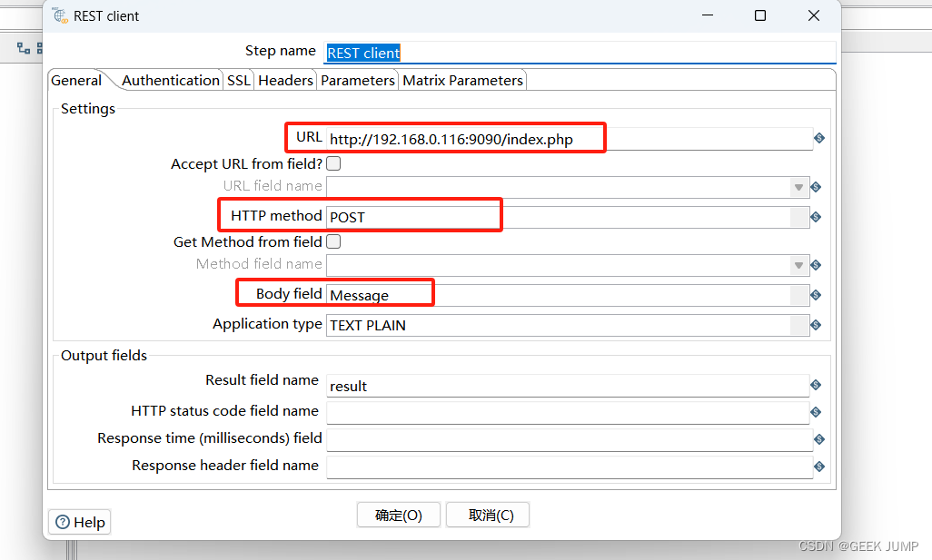The width and height of the screenshot is (932, 560).
Task: Switch to the Matrix Parameters tab
Action: point(462,80)
